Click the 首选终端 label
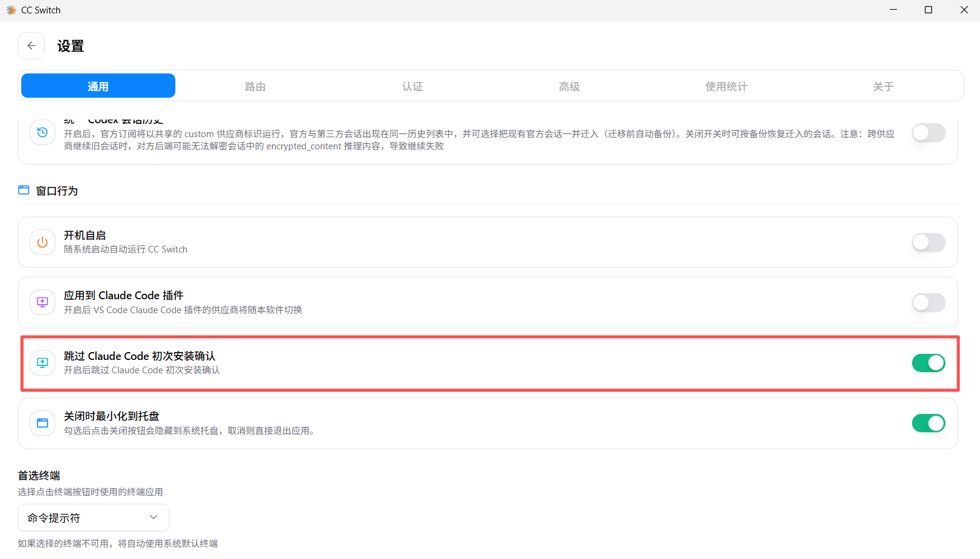Viewport: 980px width, 559px height. coord(39,475)
